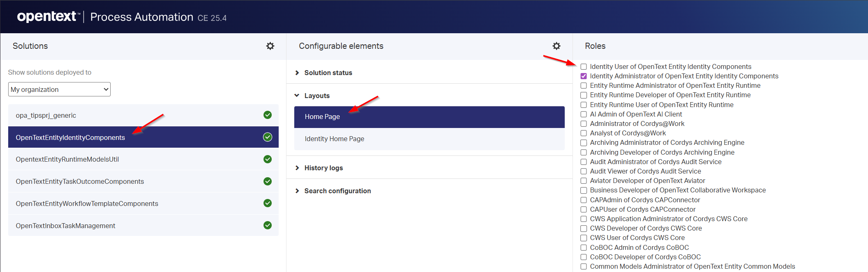The image size is (868, 272).
Task: Expand the History logs section
Action: click(x=323, y=168)
